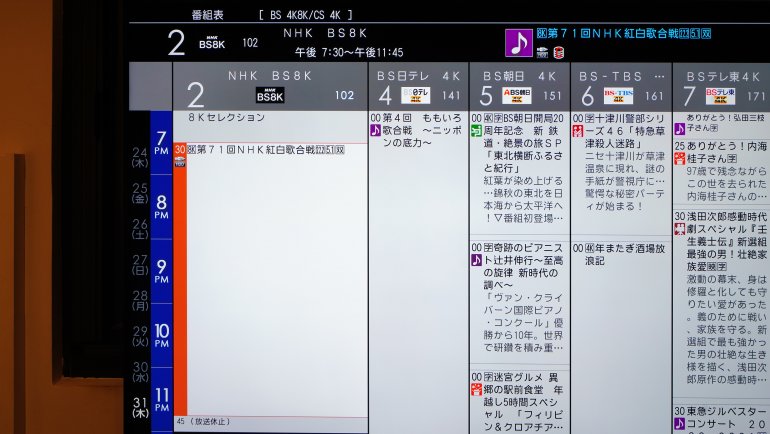Select the BSテレ東 4K channel logo
This screenshot has width=770, height=434.
point(719,96)
